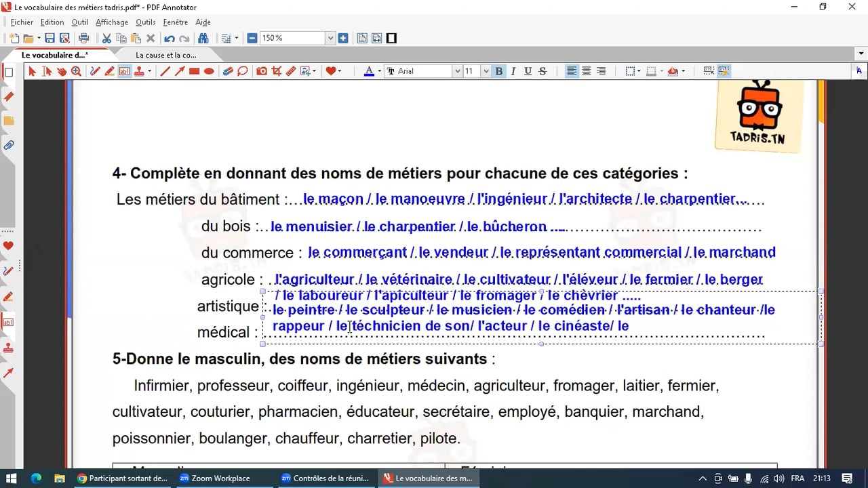This screenshot has width=868, height=488.
Task: Align text left
Action: [572, 71]
